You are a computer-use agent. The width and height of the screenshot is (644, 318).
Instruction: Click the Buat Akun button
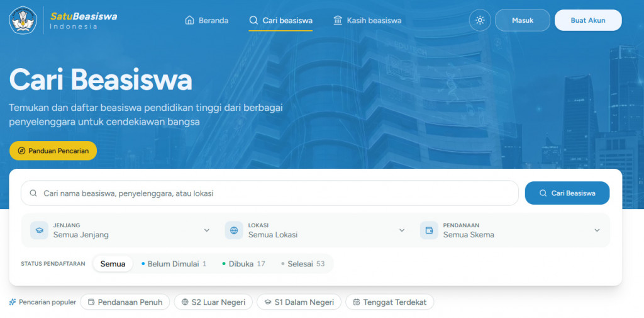[588, 20]
